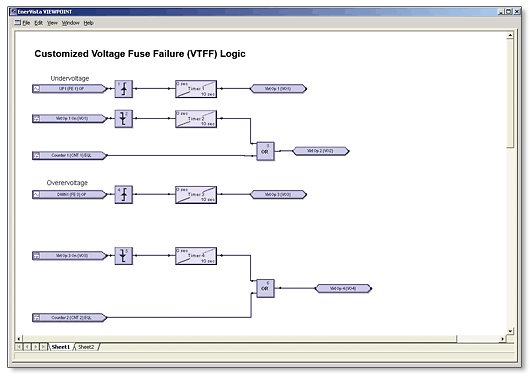
Task: Select the Timer 4 block
Action: (x=196, y=256)
